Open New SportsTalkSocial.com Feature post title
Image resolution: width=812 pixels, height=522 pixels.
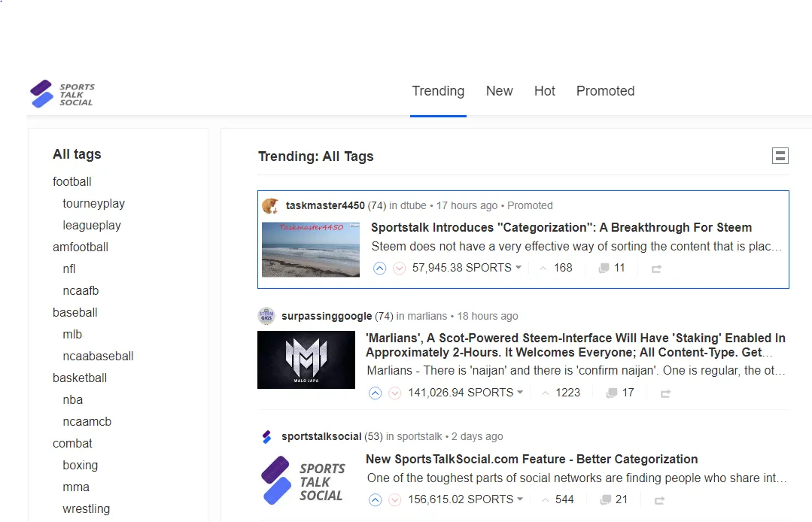(532, 460)
